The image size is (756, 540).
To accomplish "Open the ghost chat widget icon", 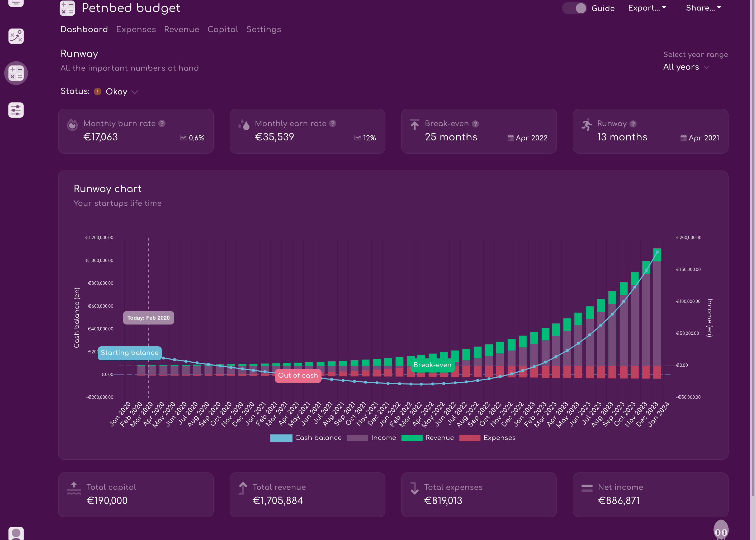I will 721,530.
